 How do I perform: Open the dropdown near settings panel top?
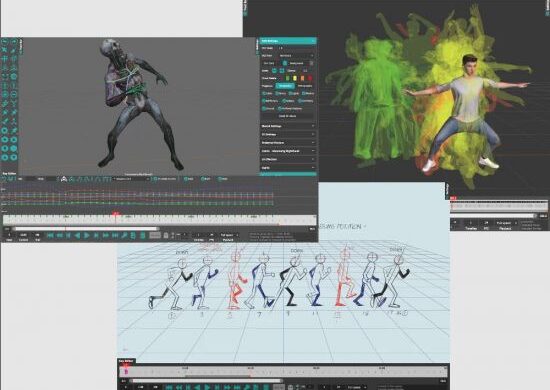[296, 56]
